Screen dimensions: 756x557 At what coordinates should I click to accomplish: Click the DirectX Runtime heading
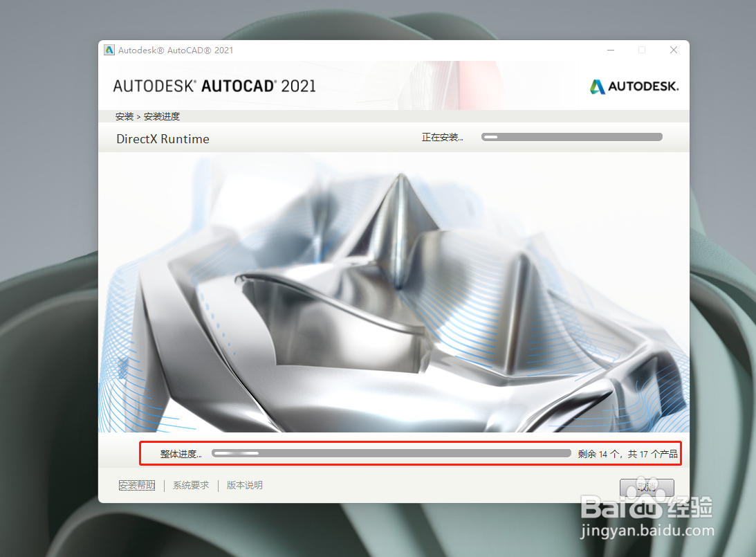pos(163,138)
